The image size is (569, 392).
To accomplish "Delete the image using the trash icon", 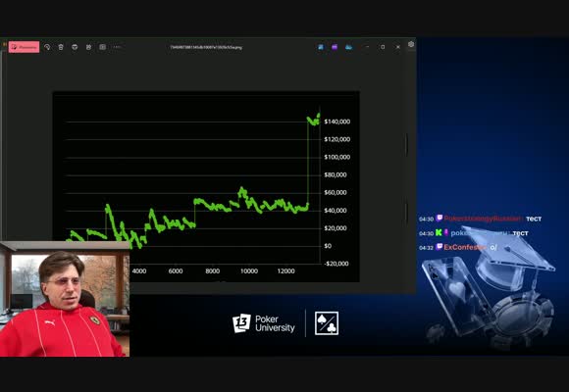I will (x=61, y=47).
